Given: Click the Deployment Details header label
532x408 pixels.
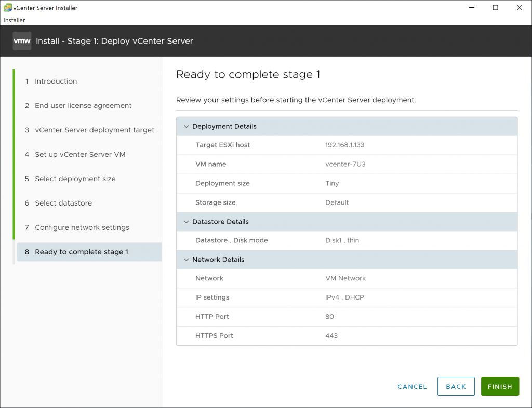Looking at the screenshot, I should 224,127.
